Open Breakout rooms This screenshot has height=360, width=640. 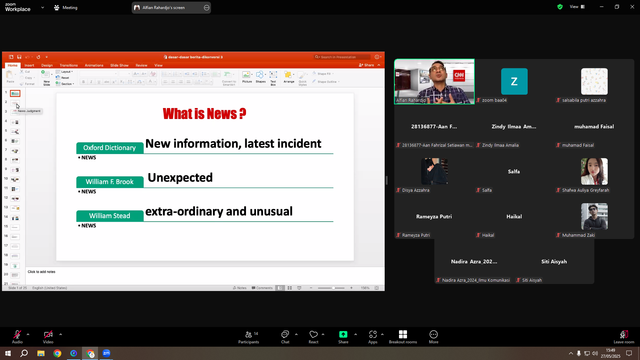click(403, 337)
